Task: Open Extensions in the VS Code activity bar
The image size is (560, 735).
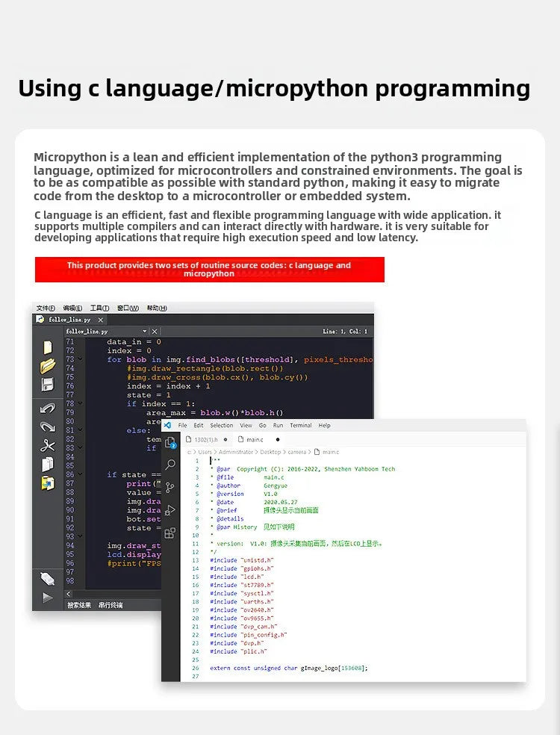Action: tap(170, 533)
